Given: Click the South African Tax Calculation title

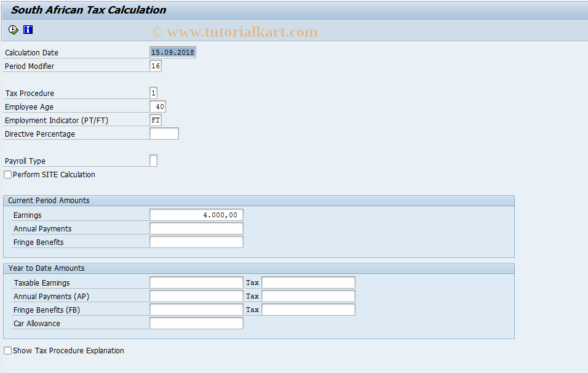Looking at the screenshot, I should point(89,10).
